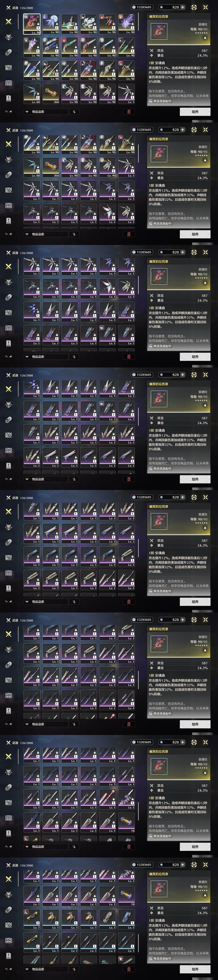Image resolution: width=218 pixels, height=980 pixels.
Task: Close the inventory with the X icon
Action: coord(205,7)
